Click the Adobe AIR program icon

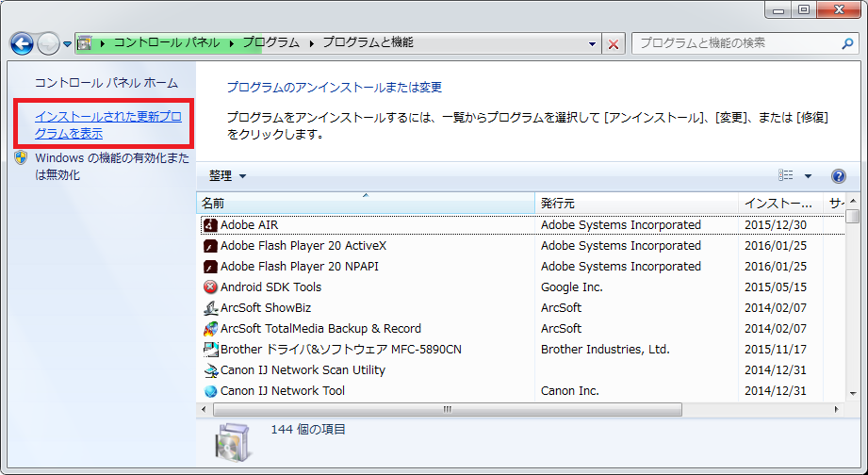tap(210, 225)
